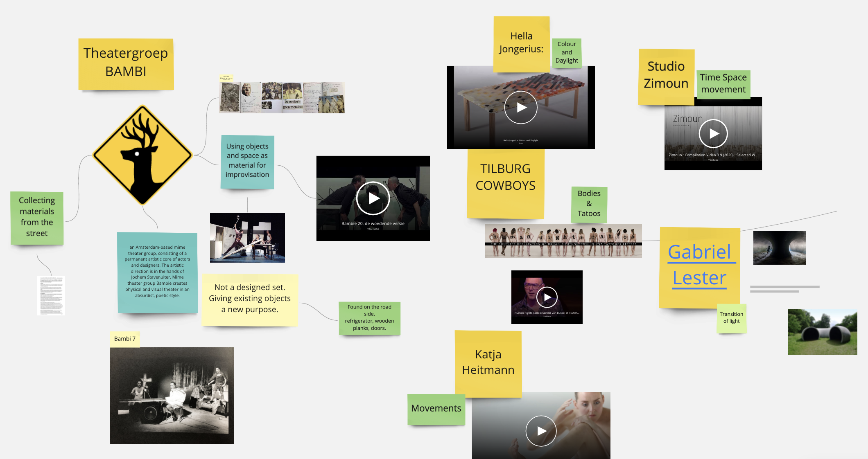Select the Bambi 7 label note
868x459 pixels.
pyautogui.click(x=124, y=339)
